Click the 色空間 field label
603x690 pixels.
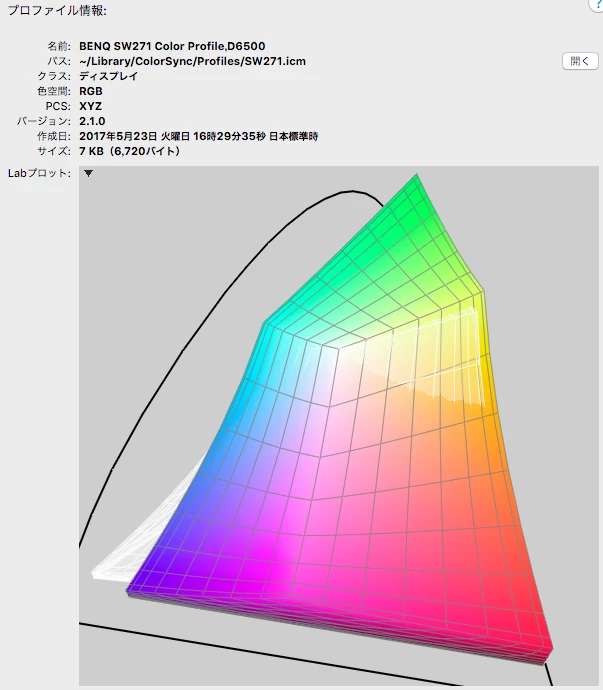click(54, 91)
